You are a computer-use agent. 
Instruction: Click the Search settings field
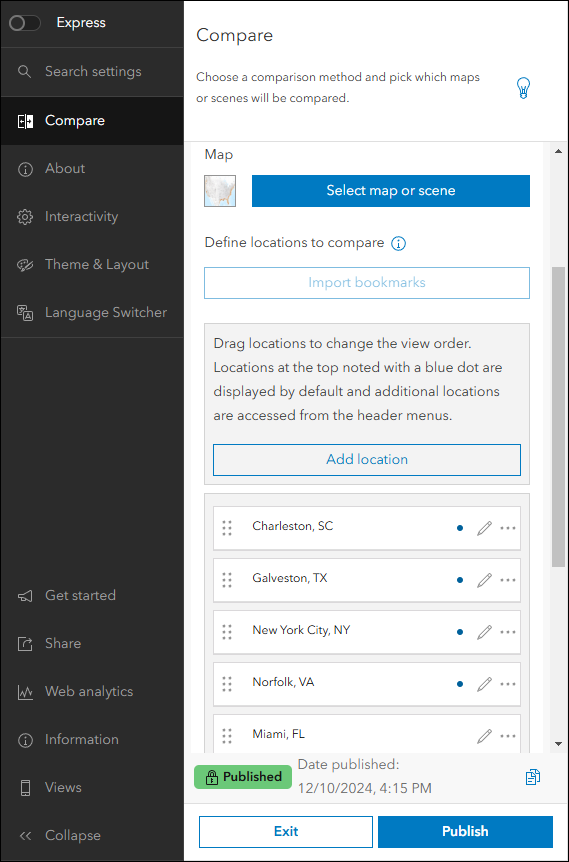tap(92, 71)
